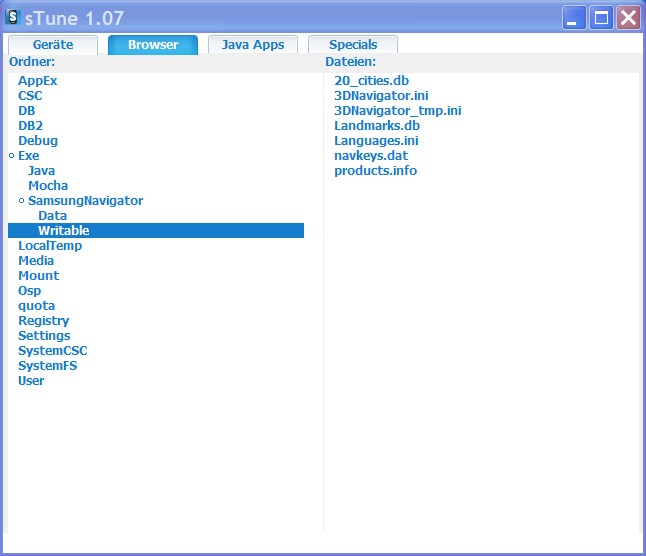This screenshot has width=646, height=556.
Task: Select file 20_cities.db
Action: coord(371,81)
